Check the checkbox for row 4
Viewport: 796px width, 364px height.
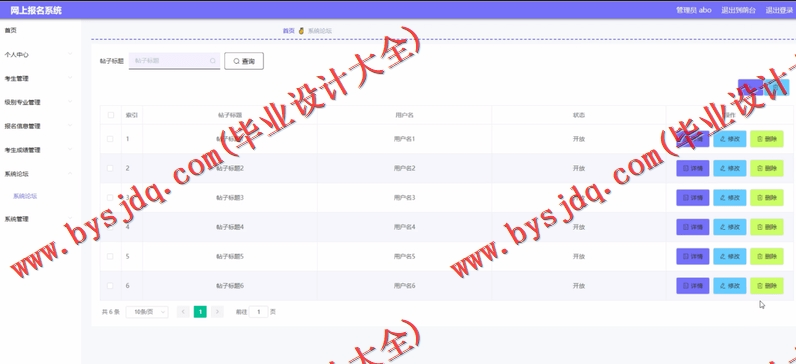[110, 227]
